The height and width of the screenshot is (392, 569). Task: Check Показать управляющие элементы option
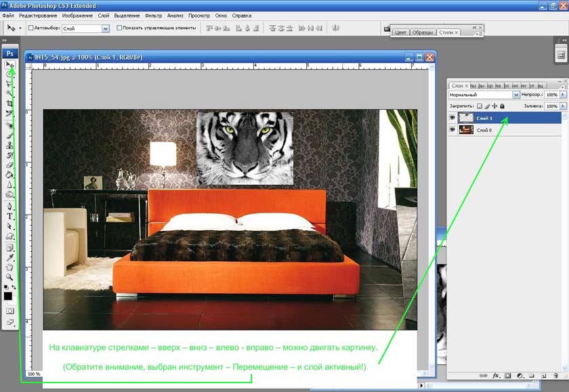(x=120, y=28)
